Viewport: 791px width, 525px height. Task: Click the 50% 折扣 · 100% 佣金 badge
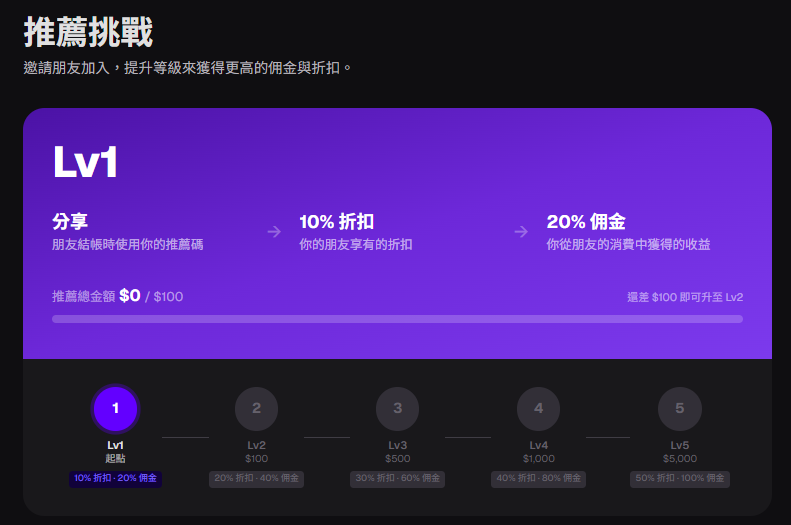pos(680,478)
